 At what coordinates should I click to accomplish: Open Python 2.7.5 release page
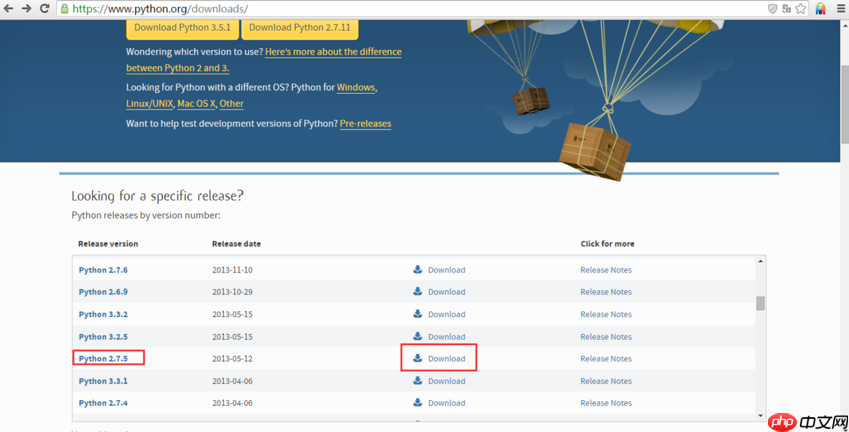pos(103,358)
